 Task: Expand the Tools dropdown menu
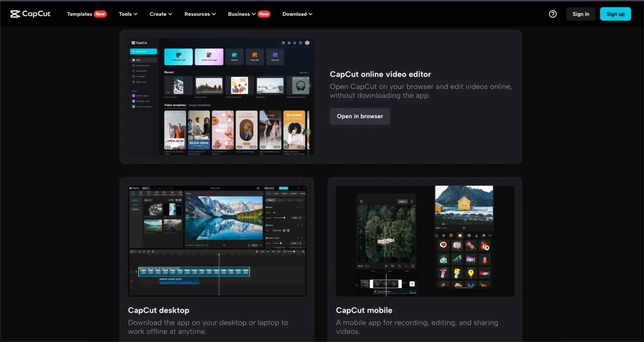pos(128,14)
